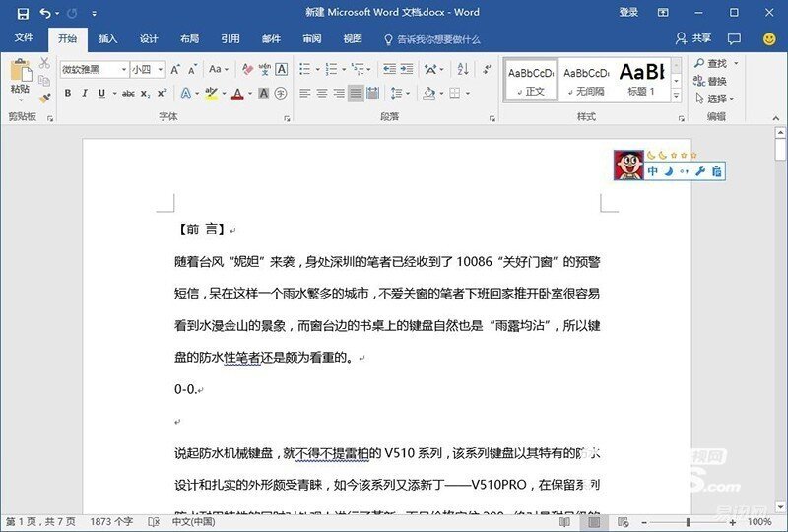Sort text with A-Z sort icon
The height and width of the screenshot is (532, 788).
coord(463,69)
